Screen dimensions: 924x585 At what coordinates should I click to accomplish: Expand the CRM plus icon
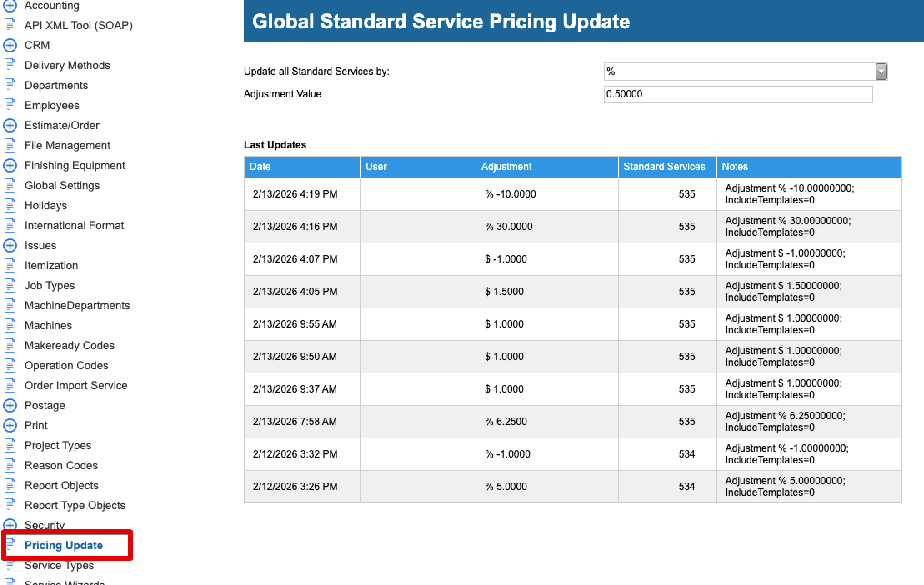[x=10, y=45]
